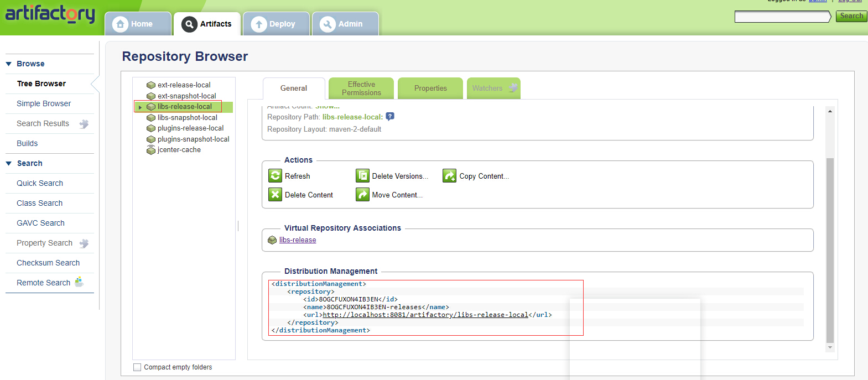This screenshot has width=868, height=380.
Task: Click the details panel scrollbar thumb
Action: click(830, 250)
